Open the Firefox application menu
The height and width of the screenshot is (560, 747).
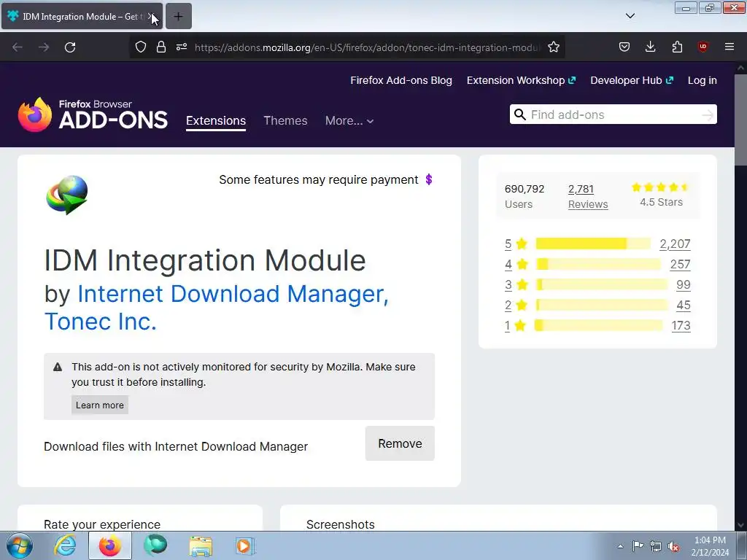[729, 47]
